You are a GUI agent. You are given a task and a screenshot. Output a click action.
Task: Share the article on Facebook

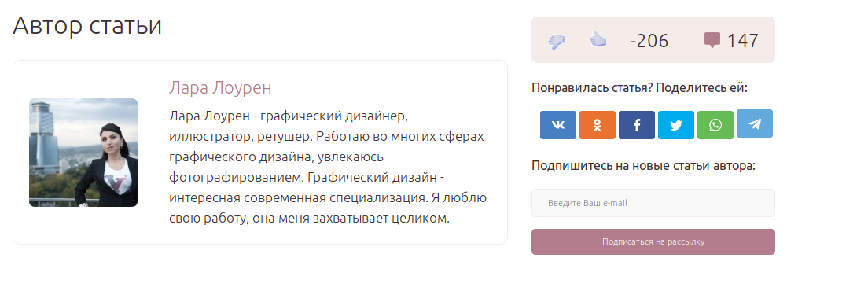(x=637, y=125)
